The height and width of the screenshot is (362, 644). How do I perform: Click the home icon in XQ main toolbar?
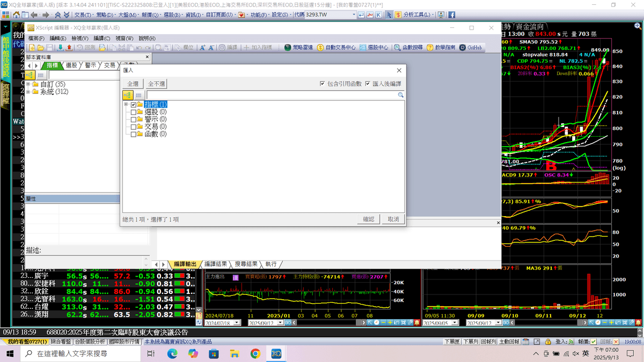(x=17, y=14)
